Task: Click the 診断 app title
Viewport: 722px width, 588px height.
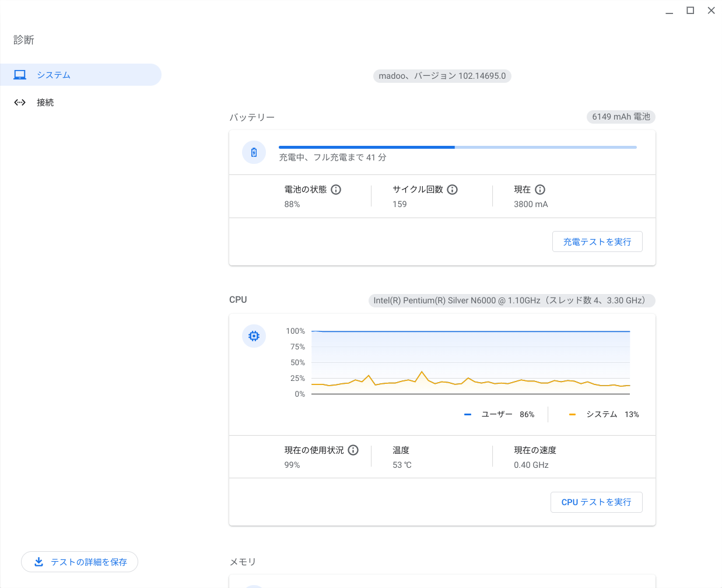Action: [24, 40]
